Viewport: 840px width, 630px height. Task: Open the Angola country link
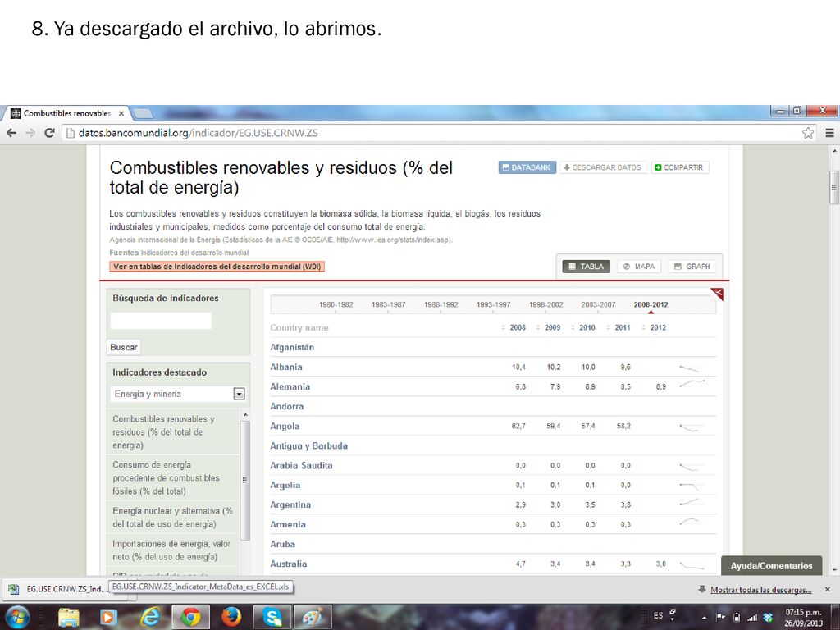tap(285, 427)
